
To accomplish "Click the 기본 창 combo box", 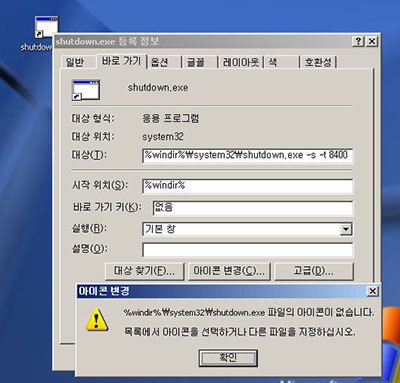I will pos(247,229).
